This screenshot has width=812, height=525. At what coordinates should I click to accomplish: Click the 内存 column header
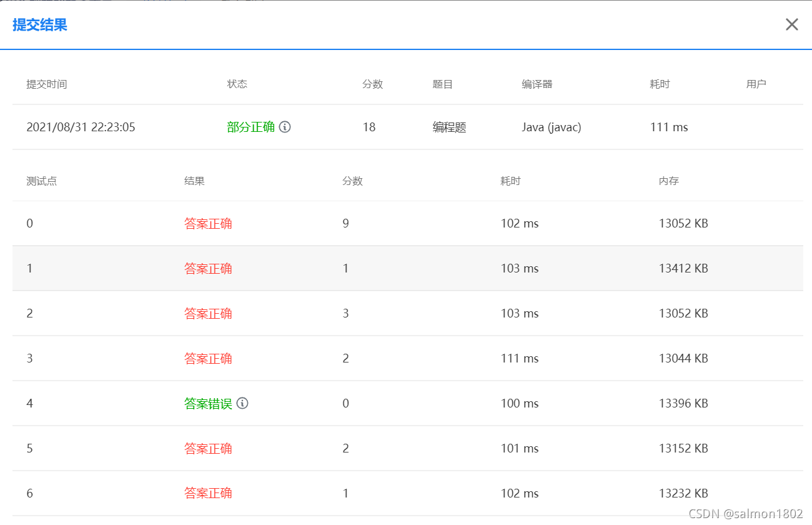(x=669, y=181)
